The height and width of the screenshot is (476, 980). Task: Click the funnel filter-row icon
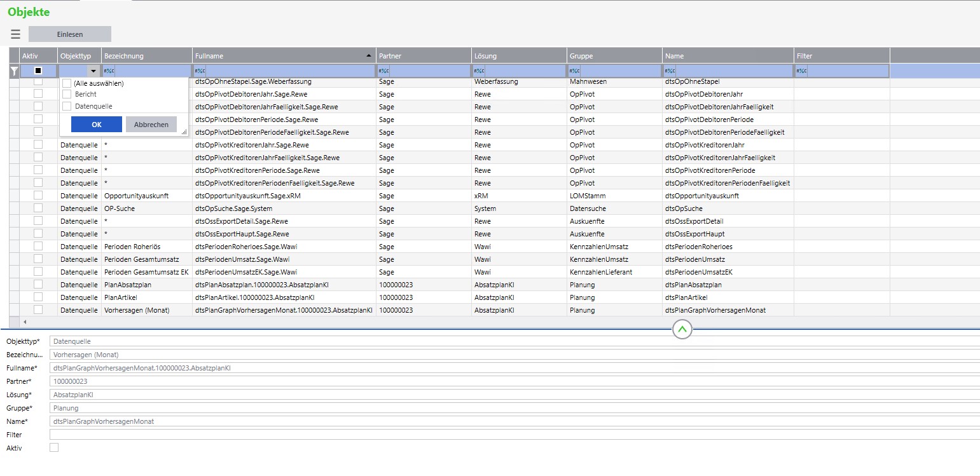(x=14, y=71)
